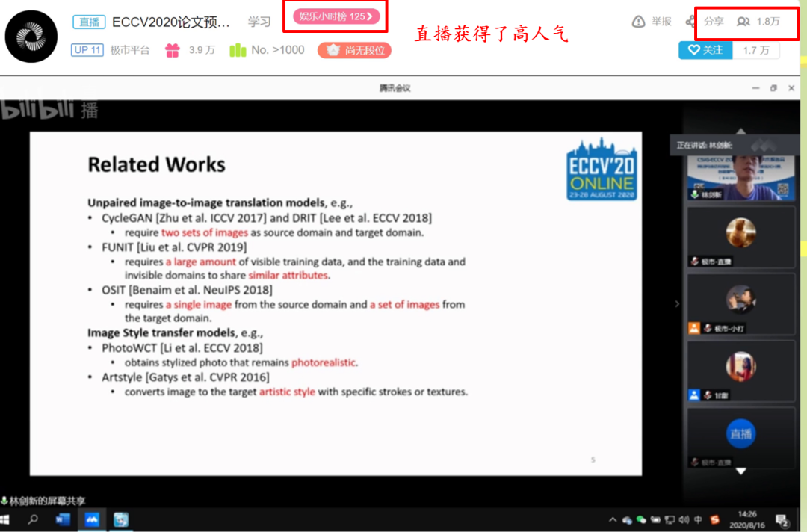Switch to Tencent Meeting taskbar icon

coord(92,519)
